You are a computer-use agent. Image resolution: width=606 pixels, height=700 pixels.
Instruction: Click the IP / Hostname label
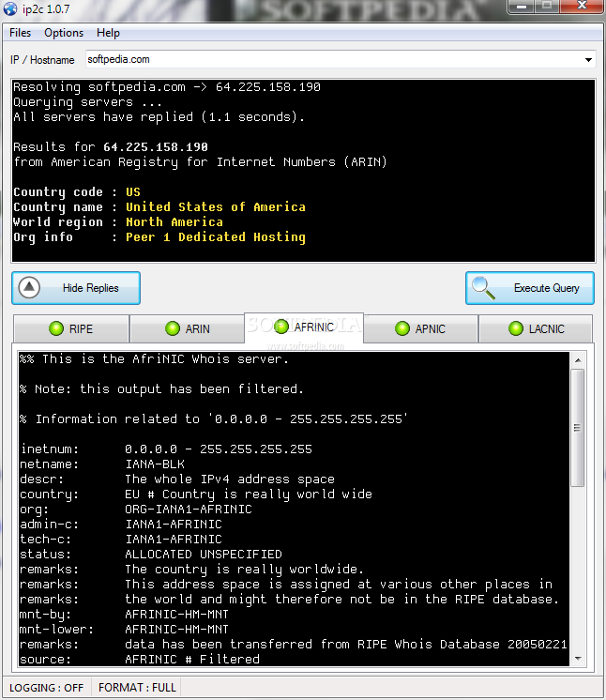(42, 60)
